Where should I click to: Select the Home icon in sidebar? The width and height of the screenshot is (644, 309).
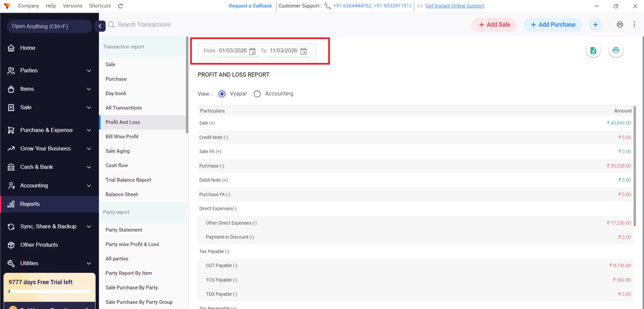pos(11,48)
